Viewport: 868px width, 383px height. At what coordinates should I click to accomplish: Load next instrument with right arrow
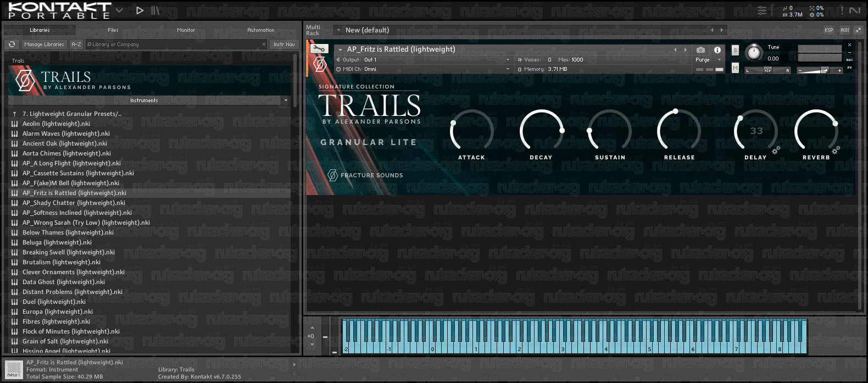[x=685, y=49]
